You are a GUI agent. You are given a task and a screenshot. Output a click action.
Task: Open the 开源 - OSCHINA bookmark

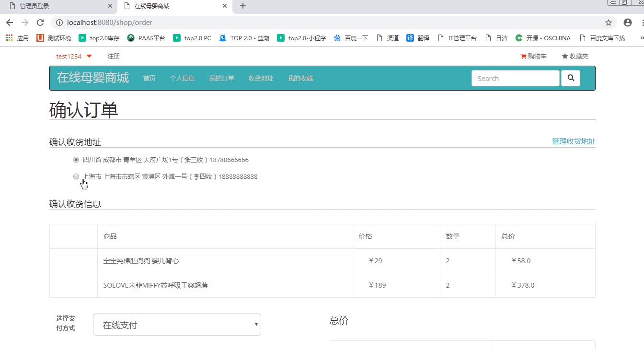[543, 38]
